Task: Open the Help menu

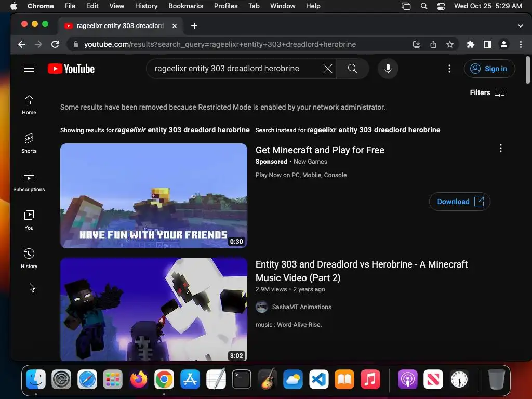Action: (x=313, y=6)
